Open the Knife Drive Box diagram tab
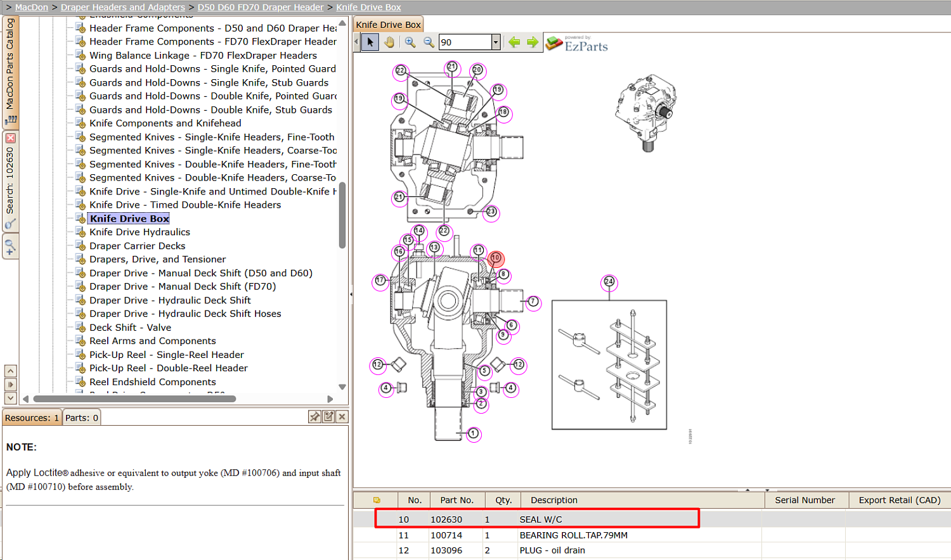Viewport: 951px width, 560px height. pos(388,25)
